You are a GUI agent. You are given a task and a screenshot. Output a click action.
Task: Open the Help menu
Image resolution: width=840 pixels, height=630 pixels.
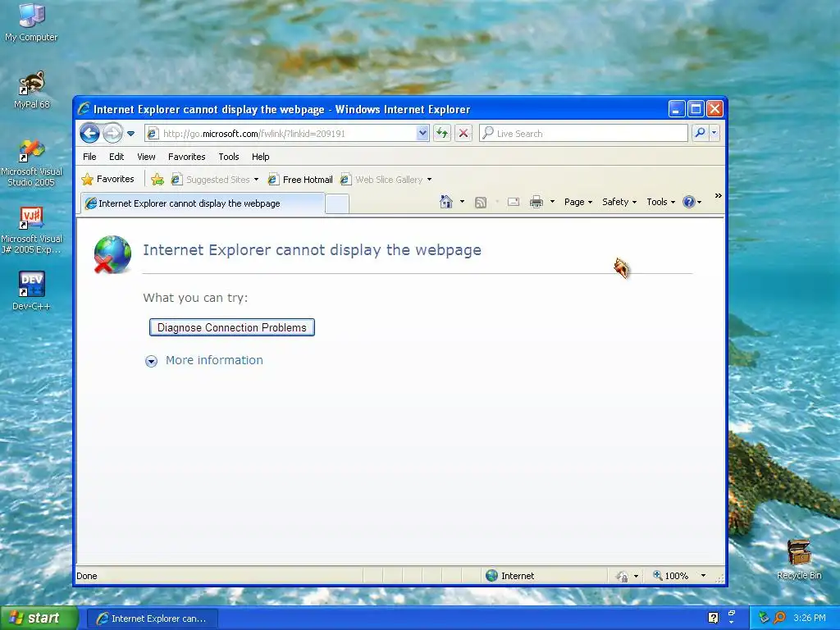[x=260, y=157]
